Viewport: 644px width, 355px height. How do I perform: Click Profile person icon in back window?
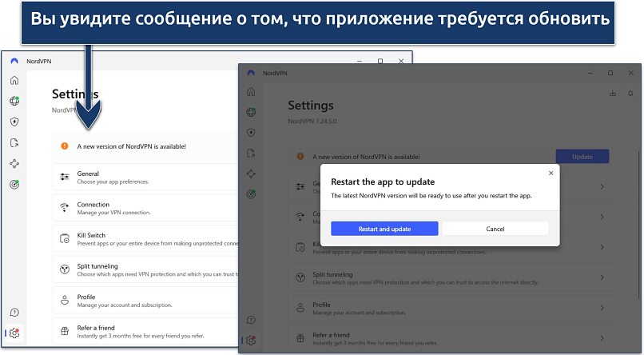point(65,301)
